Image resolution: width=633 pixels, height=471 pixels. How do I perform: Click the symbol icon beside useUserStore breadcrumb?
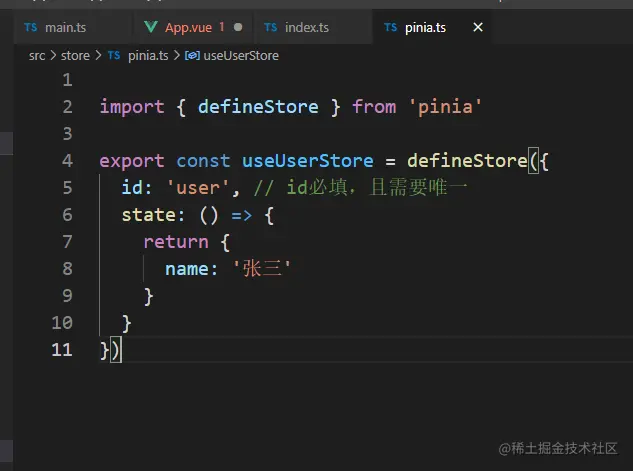click(192, 56)
